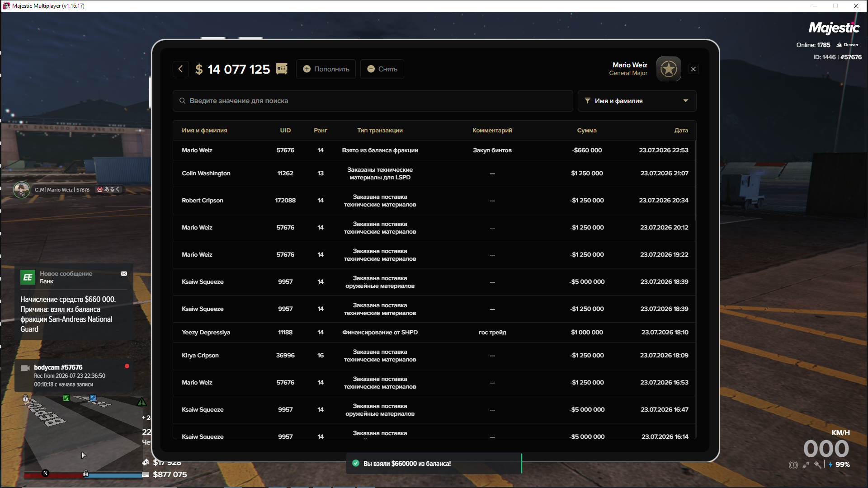This screenshot has width=868, height=488.
Task: Click the back arrow button
Action: pos(181,69)
